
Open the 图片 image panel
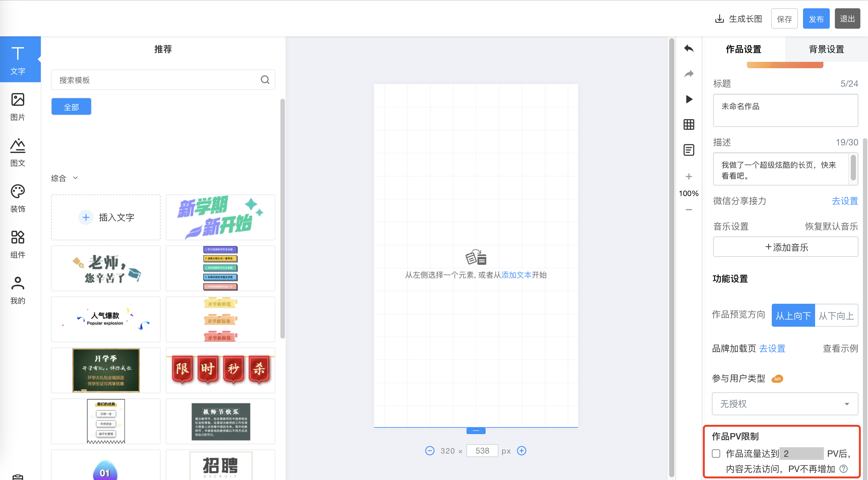18,106
